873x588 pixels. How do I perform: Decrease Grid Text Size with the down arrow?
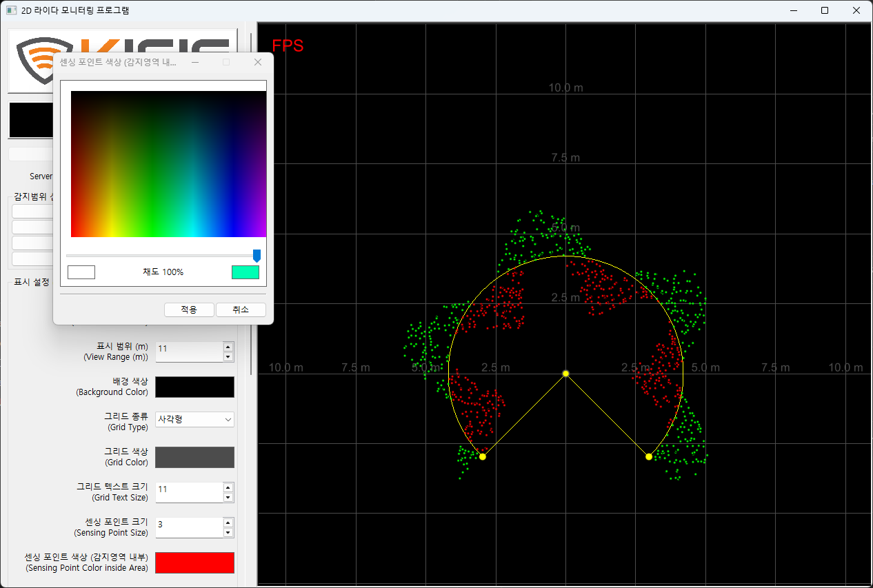(228, 497)
